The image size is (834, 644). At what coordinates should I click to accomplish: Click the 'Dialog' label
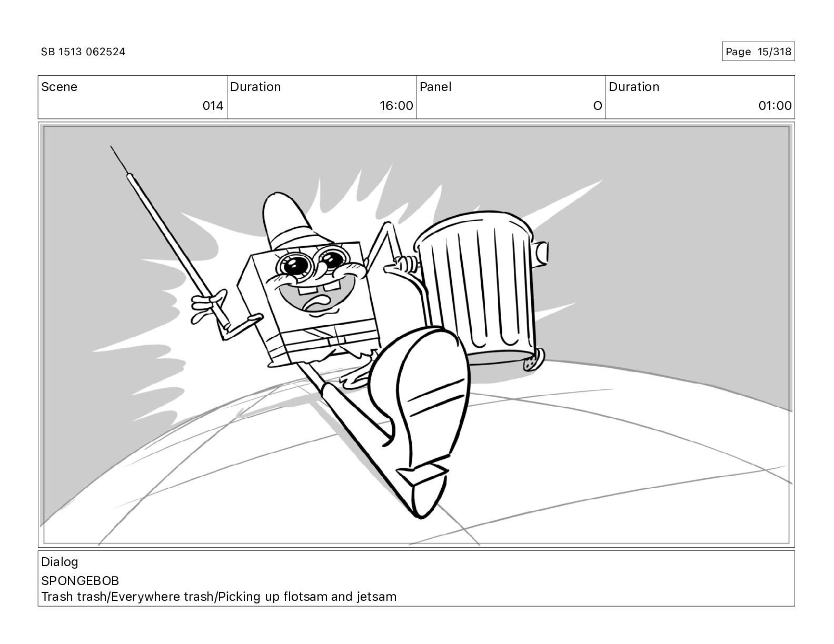[59, 562]
